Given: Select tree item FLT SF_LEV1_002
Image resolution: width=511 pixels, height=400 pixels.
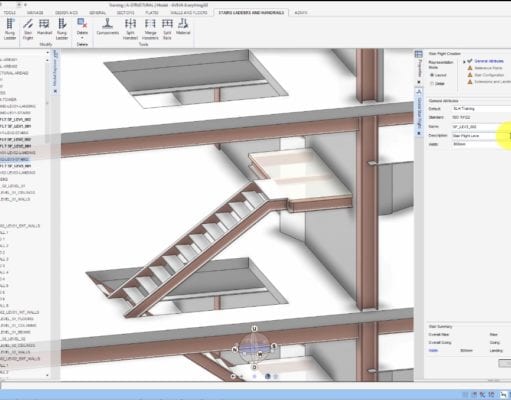Looking at the screenshot, I should coord(15,119).
